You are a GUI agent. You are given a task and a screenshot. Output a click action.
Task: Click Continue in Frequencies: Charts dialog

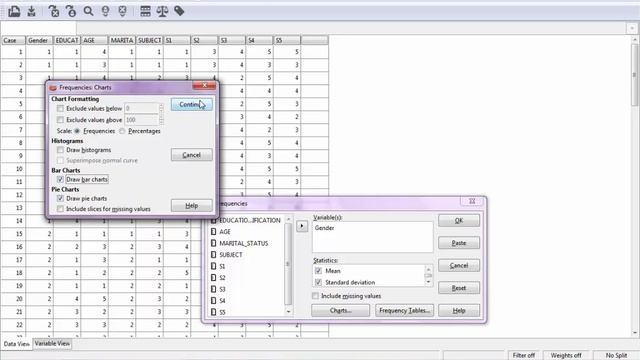point(191,104)
